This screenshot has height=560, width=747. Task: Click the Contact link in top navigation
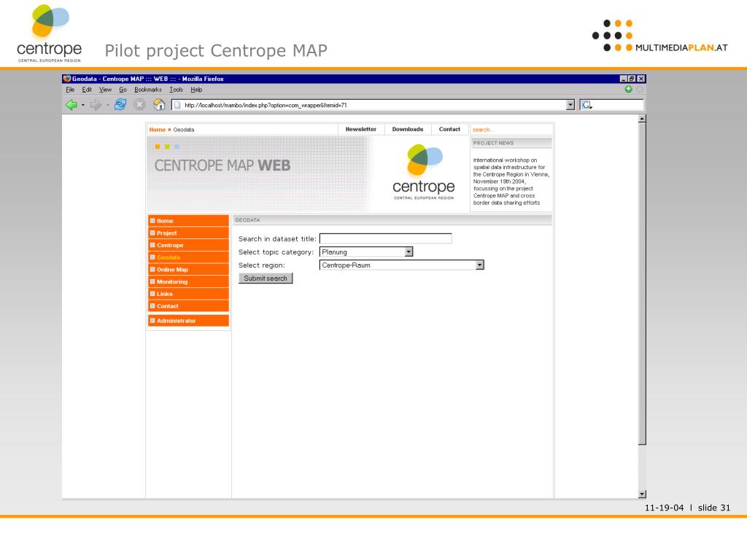(449, 130)
